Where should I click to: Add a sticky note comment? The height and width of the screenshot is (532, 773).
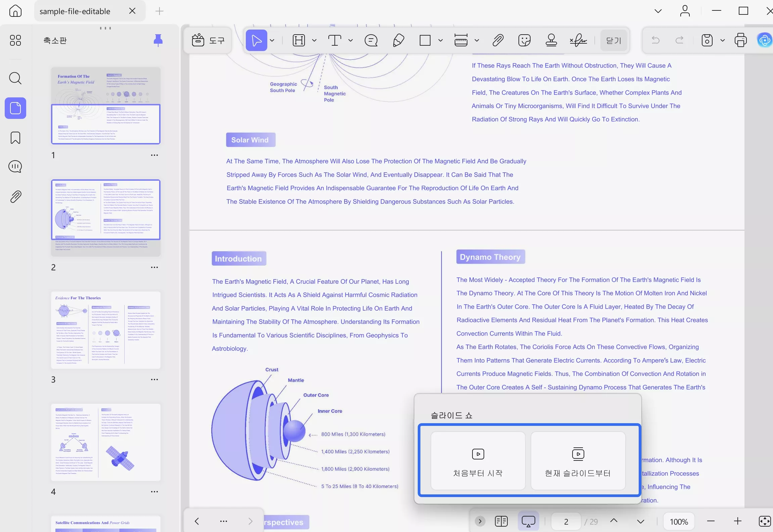[371, 40]
